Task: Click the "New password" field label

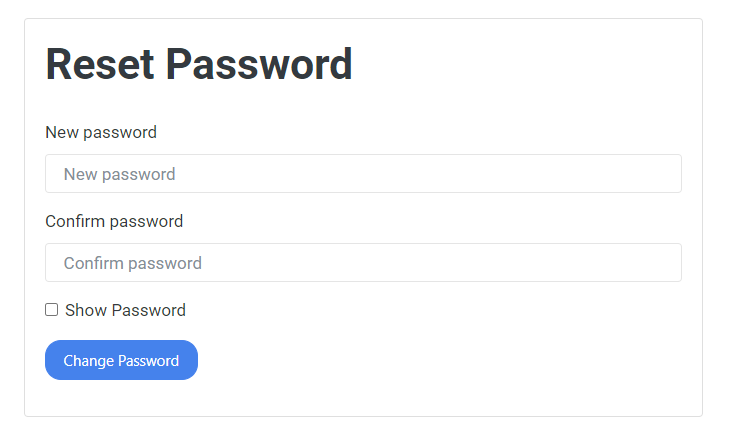Action: click(101, 132)
